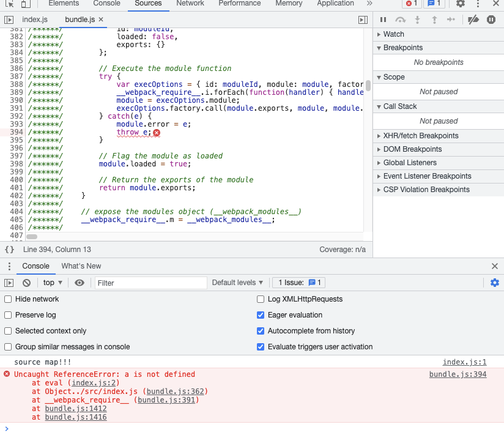Expand Event Listener Breakpoints
Viewport: 504px width, 438px height.
point(439,176)
